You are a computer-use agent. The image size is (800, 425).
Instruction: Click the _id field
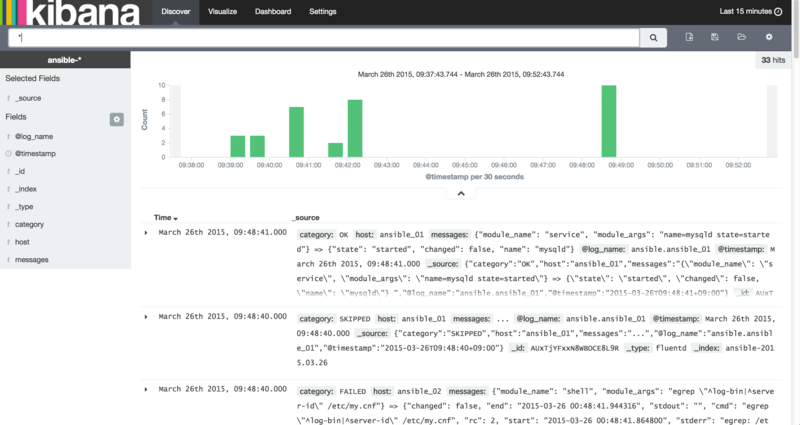coord(20,171)
